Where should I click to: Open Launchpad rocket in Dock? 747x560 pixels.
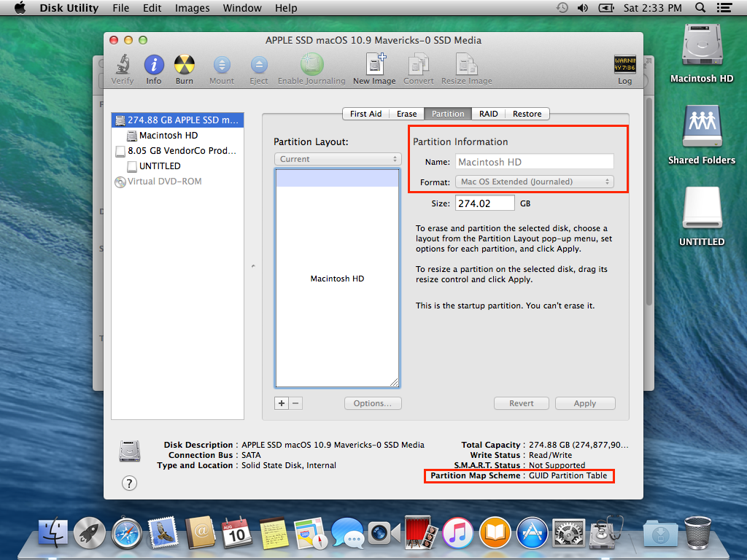(x=90, y=532)
